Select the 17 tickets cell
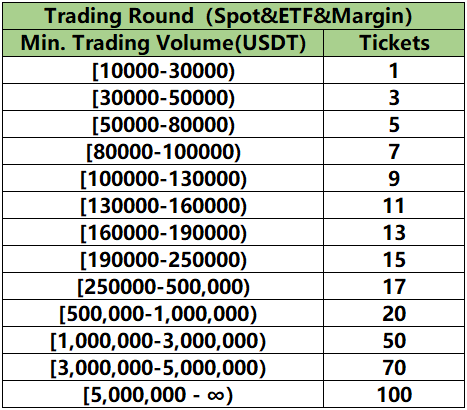The height and width of the screenshot is (410, 467). click(394, 286)
